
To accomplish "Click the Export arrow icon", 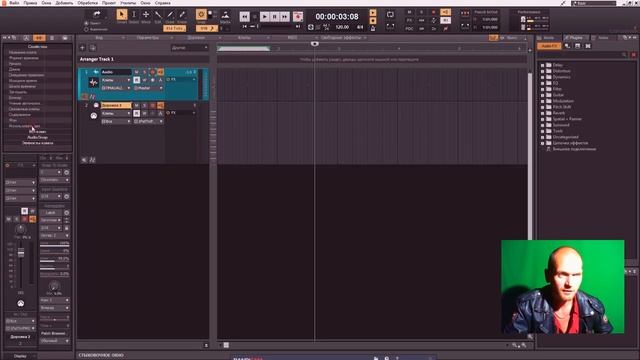I will 97,14.
